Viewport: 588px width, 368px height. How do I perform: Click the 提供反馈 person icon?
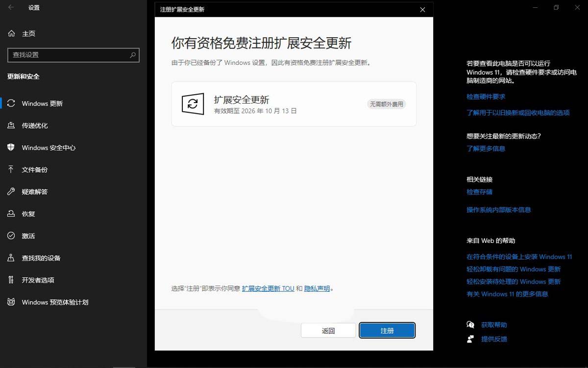tap(470, 339)
